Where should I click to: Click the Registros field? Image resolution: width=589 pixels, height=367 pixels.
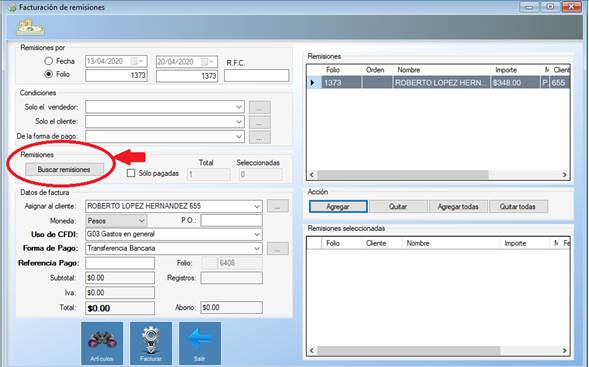coord(231,278)
